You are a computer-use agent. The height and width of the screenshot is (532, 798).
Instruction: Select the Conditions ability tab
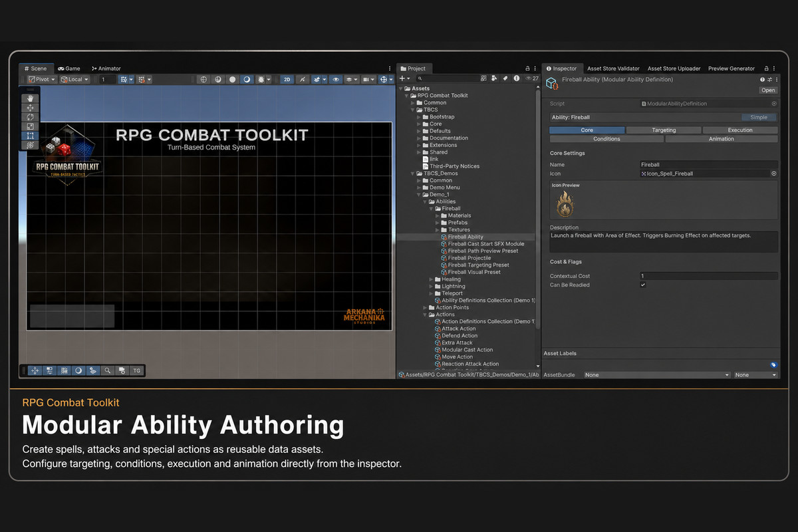[606, 139]
